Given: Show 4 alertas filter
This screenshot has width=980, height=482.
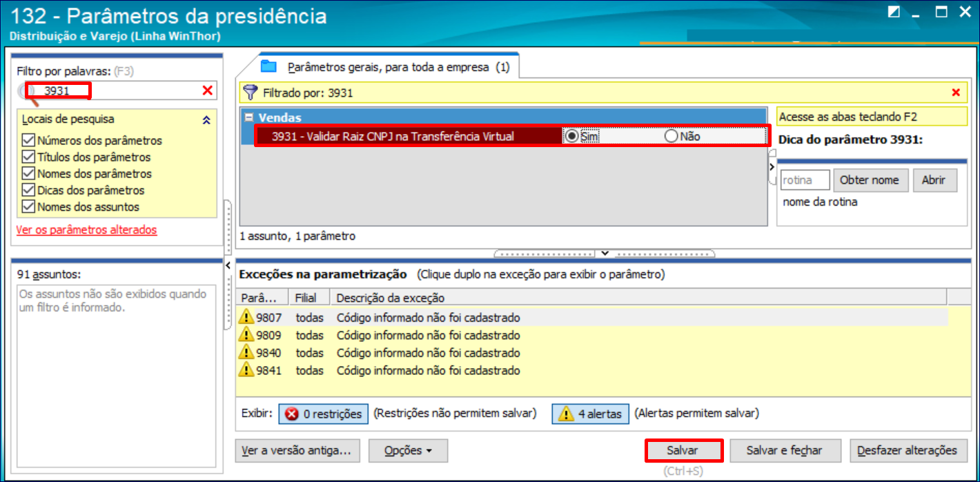Looking at the screenshot, I should tap(590, 414).
